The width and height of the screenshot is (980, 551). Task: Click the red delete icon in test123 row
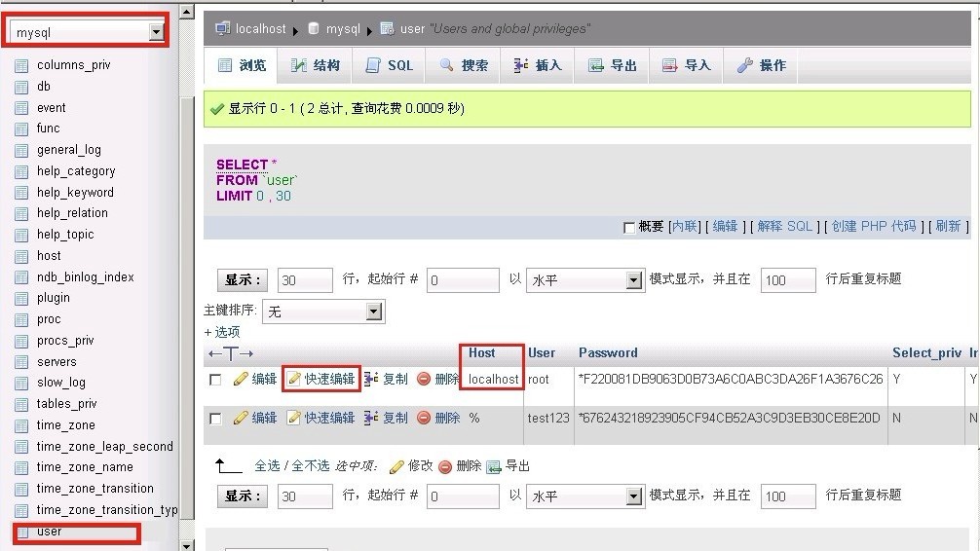pyautogui.click(x=424, y=418)
